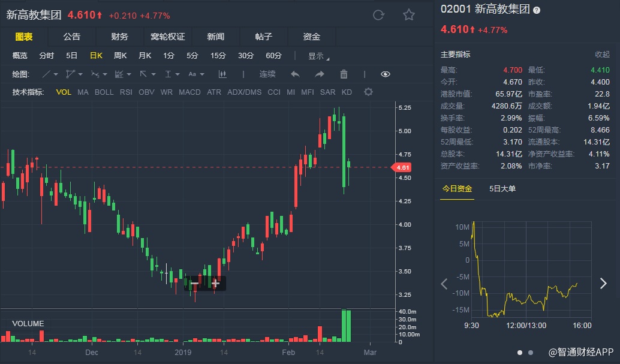Collapse main indicators with 收起
The image size is (620, 364).
click(602, 55)
